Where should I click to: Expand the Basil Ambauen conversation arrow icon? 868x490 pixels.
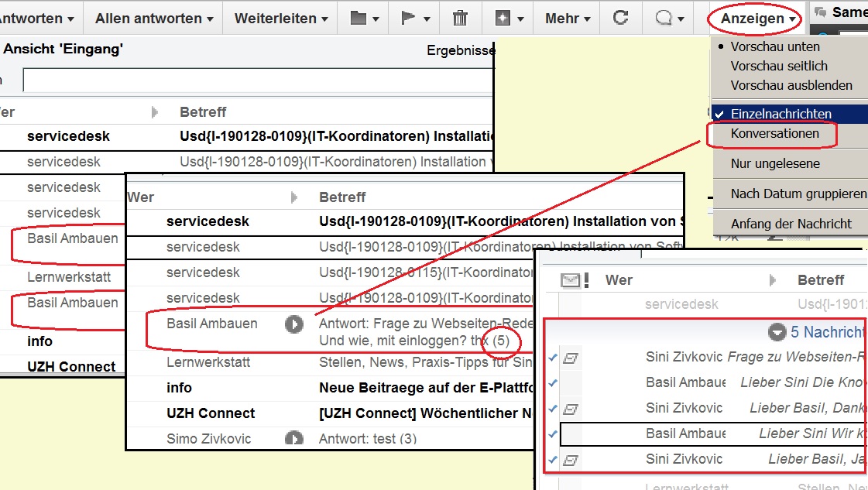(x=293, y=324)
